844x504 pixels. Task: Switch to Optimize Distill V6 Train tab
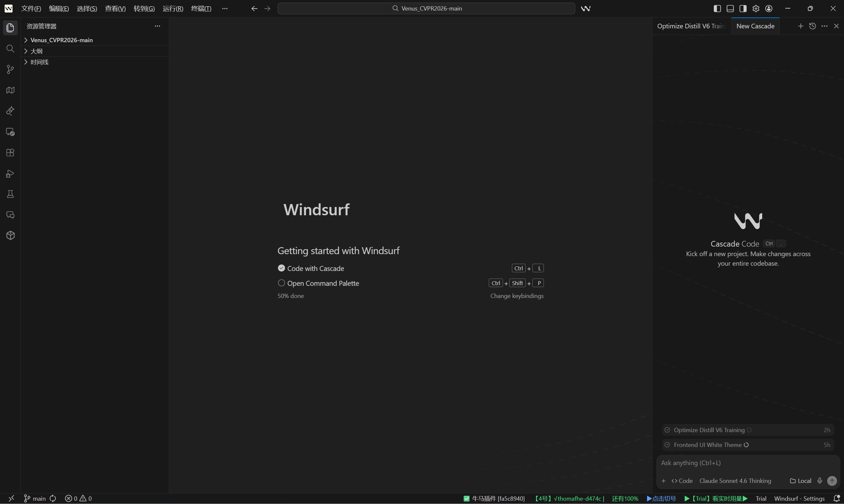(691, 26)
